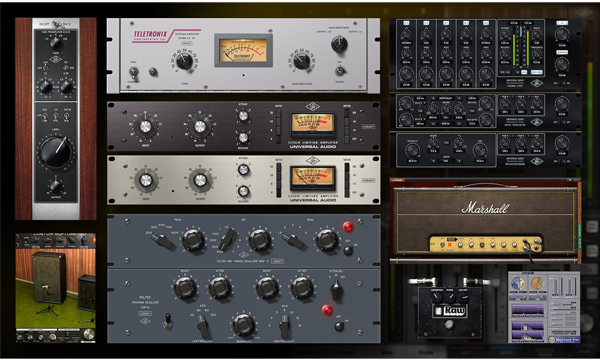Turn the Release knob on the black 1176
This screenshot has height=360, width=600.
pyautogui.click(x=243, y=137)
